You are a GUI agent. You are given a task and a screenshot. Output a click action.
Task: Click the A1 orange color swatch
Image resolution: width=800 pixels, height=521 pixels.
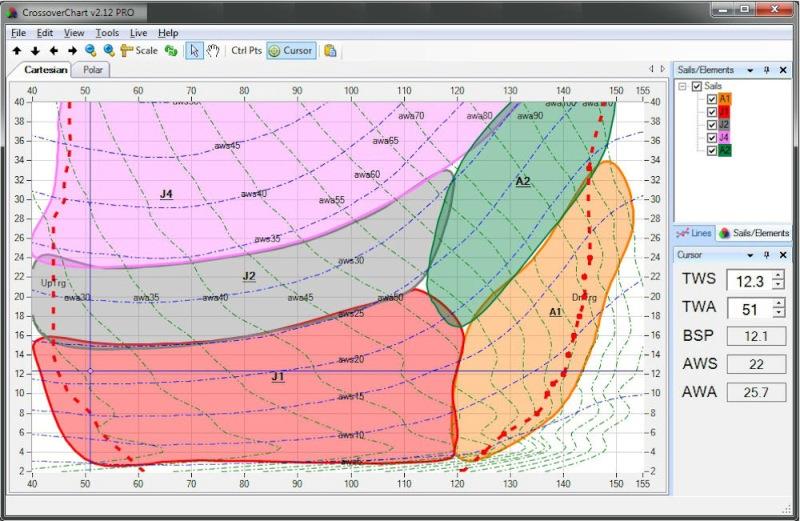(x=724, y=99)
